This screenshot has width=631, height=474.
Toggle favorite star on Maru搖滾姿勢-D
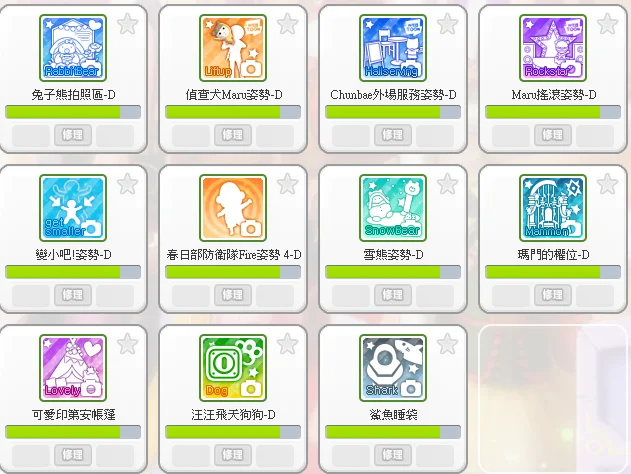tap(608, 24)
